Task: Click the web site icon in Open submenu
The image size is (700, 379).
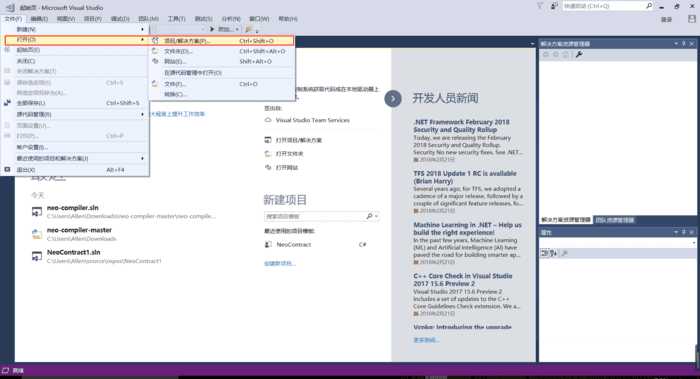Action: 155,62
